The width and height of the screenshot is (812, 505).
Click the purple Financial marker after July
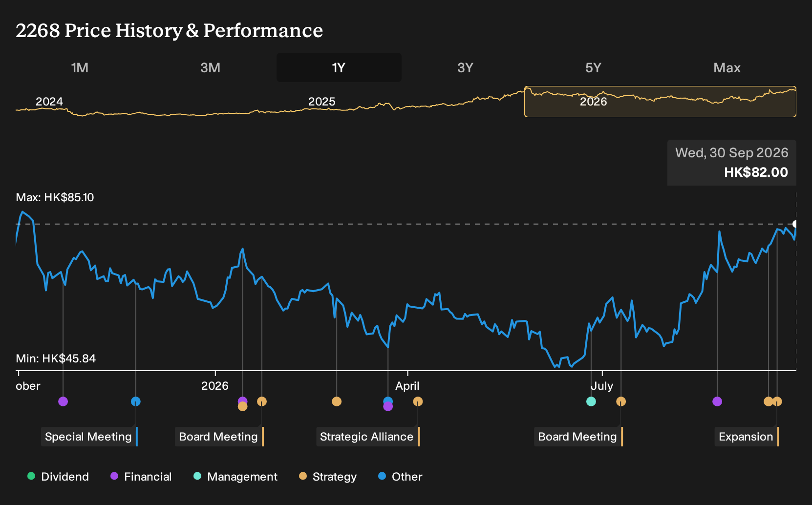point(717,401)
